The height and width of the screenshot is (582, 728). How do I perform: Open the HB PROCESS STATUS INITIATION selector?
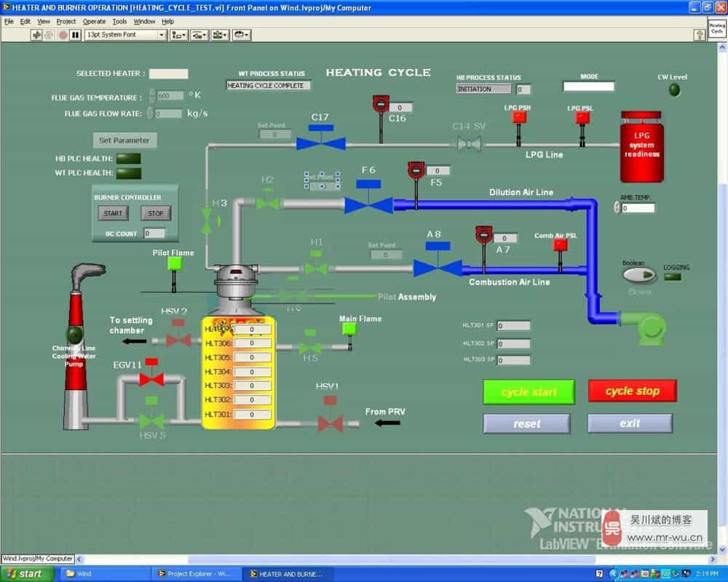pos(483,89)
